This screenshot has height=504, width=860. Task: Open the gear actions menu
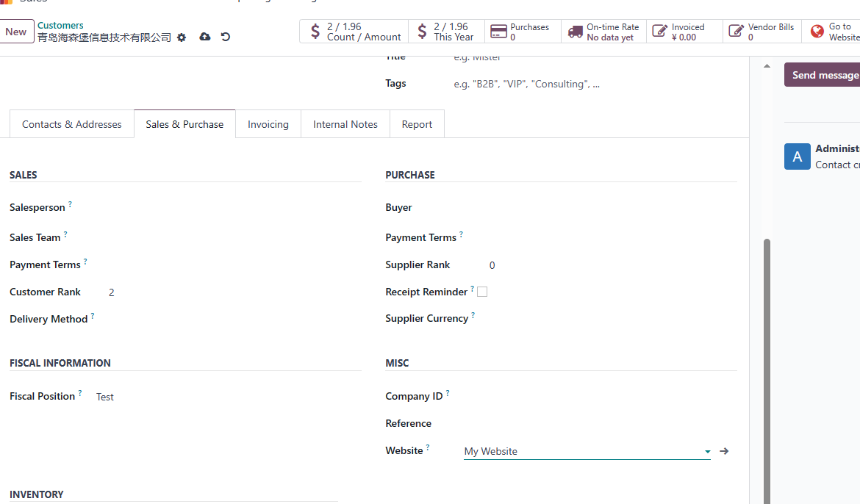pos(182,37)
